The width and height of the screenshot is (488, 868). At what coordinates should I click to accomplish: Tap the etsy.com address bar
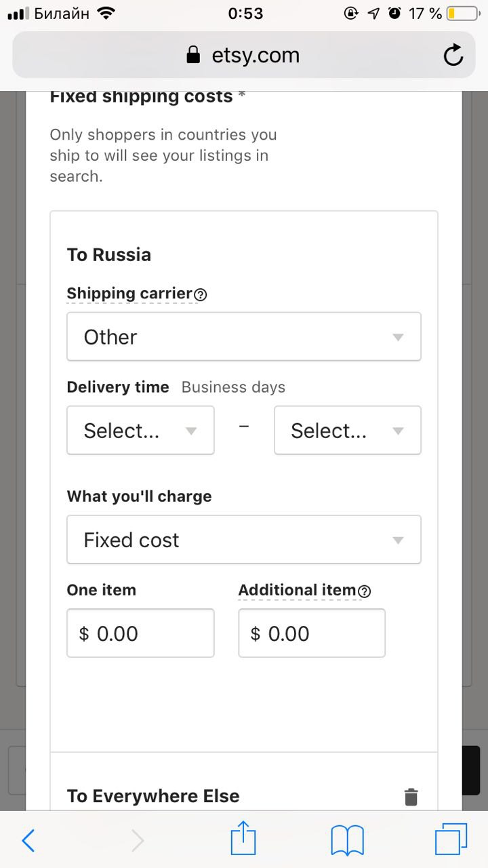pos(244,56)
